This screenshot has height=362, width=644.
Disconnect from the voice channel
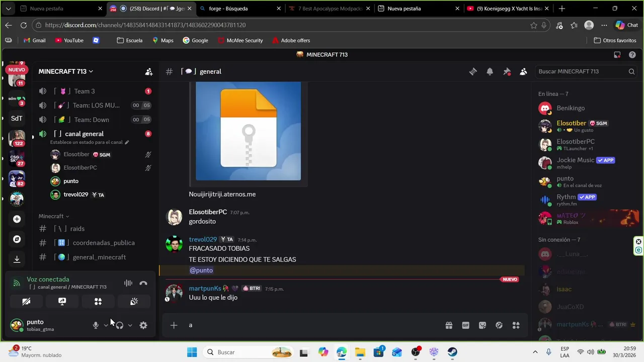click(143, 283)
